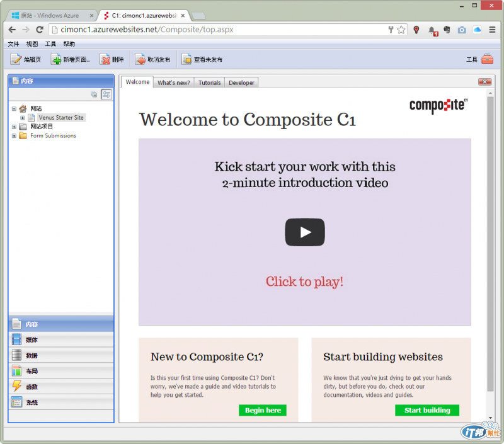Click the Edit Page pencil icon
Screen dimensions: 504x444
tap(15, 59)
